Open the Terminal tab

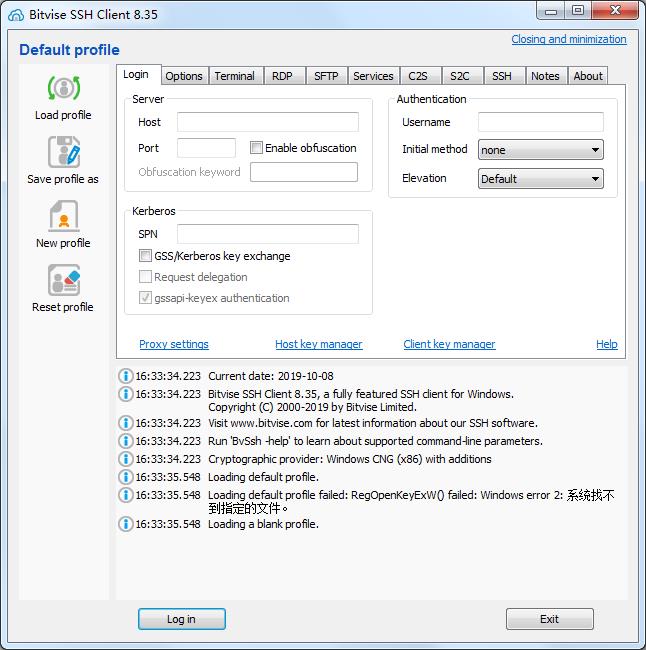234,76
